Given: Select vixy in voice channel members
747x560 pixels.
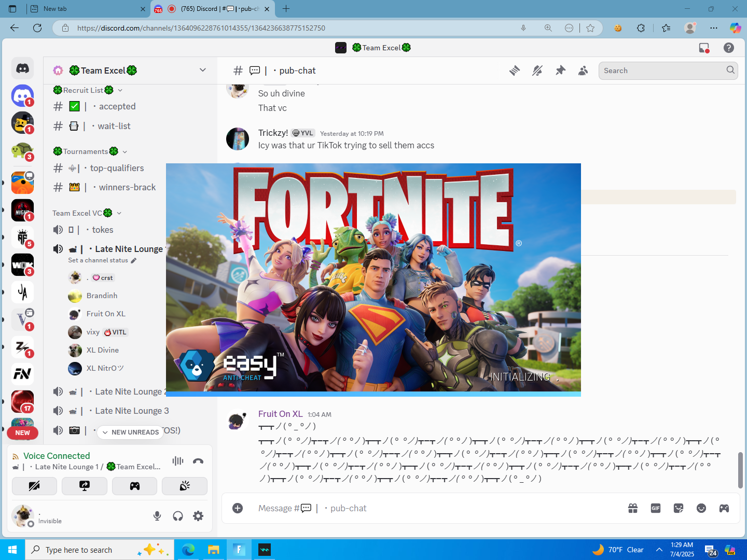Looking at the screenshot, I should pyautogui.click(x=93, y=332).
